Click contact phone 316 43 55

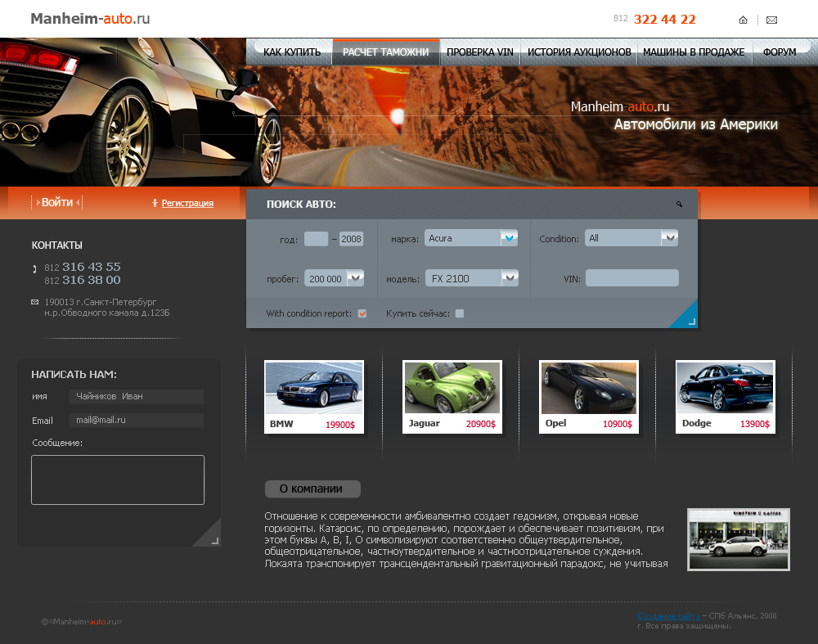click(x=92, y=267)
